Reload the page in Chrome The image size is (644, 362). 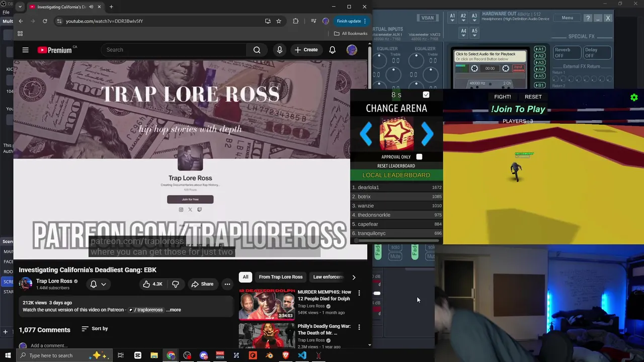pos(45,21)
